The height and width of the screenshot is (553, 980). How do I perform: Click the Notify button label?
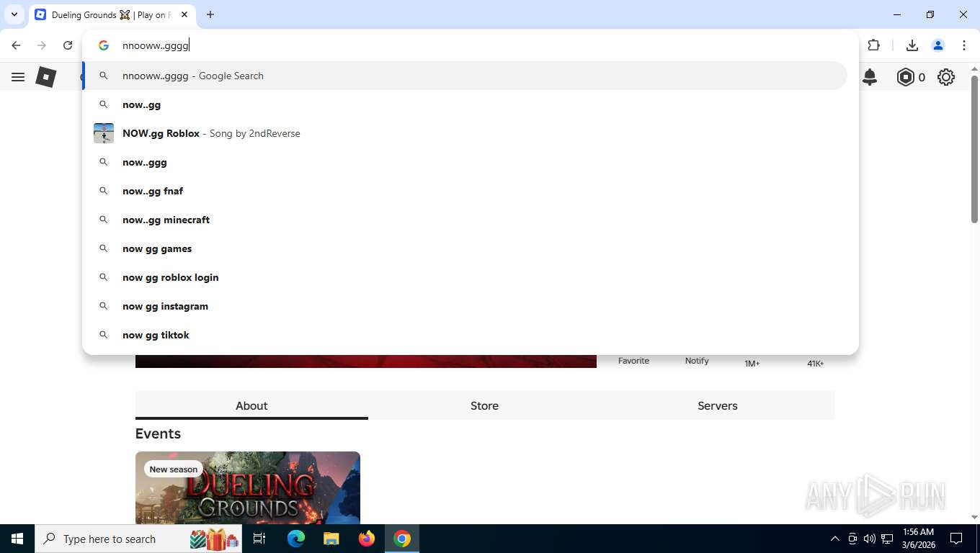tap(697, 361)
